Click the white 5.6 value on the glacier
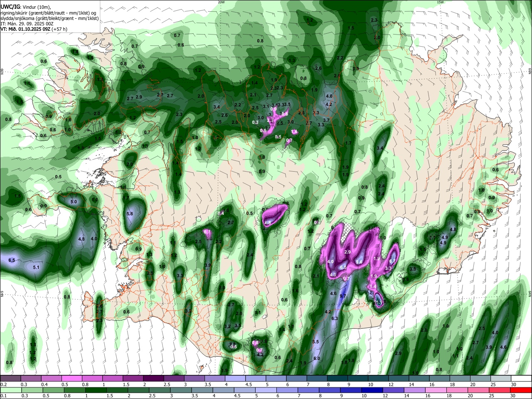Screen dimensions: 532x399 tap(360, 262)
